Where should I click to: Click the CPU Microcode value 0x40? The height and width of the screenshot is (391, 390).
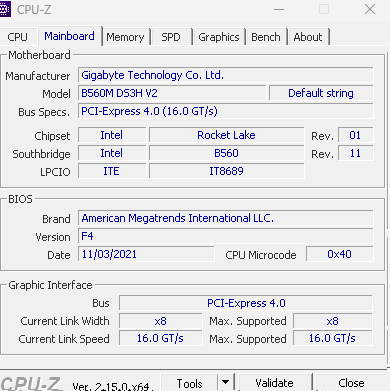[339, 254]
